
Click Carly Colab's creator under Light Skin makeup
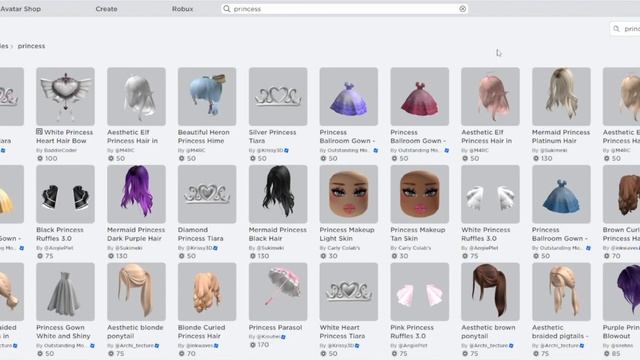point(343,248)
